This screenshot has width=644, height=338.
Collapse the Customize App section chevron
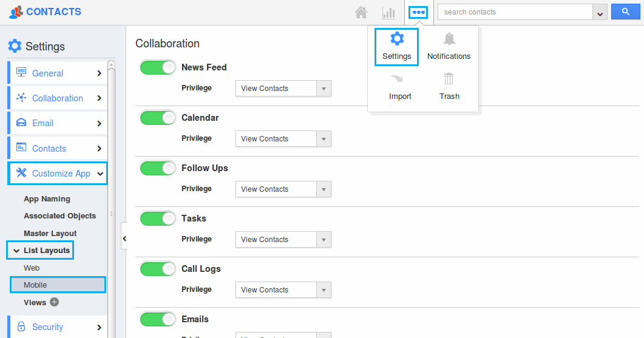tap(100, 174)
